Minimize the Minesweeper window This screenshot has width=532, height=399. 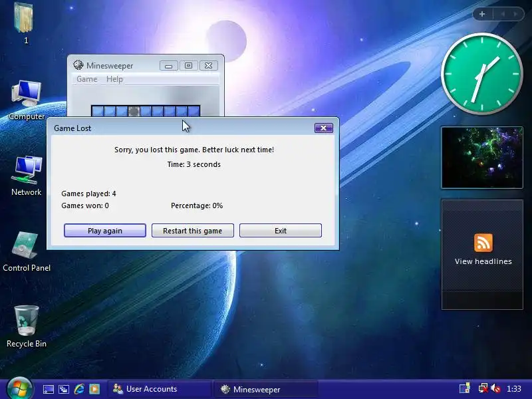(169, 65)
